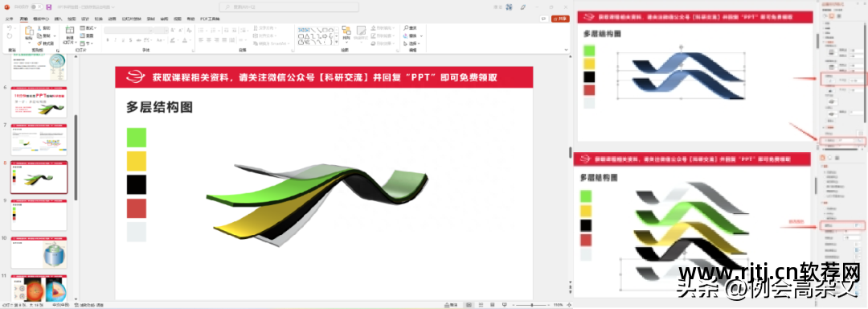Toggle Italic formatting
Viewport: 868px width, 309px height.
pos(116,40)
